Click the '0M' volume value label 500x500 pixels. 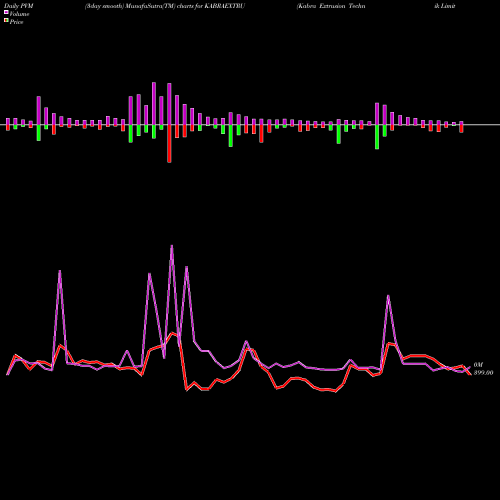tap(478, 365)
